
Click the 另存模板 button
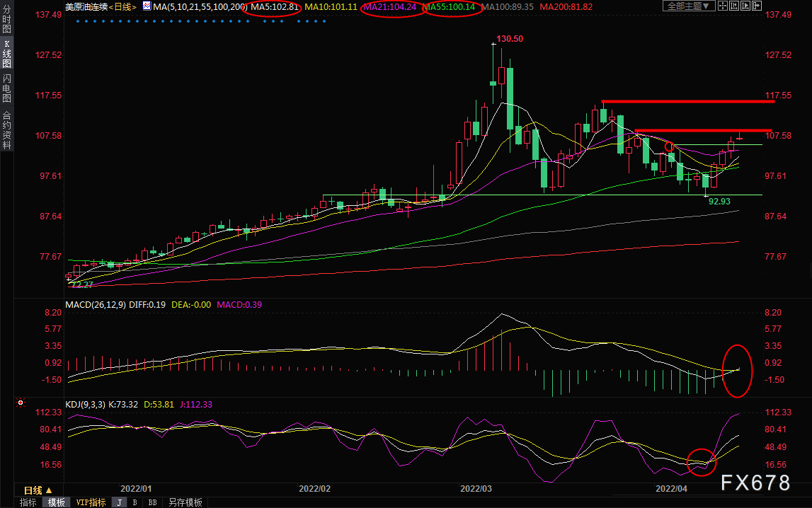tap(185, 502)
